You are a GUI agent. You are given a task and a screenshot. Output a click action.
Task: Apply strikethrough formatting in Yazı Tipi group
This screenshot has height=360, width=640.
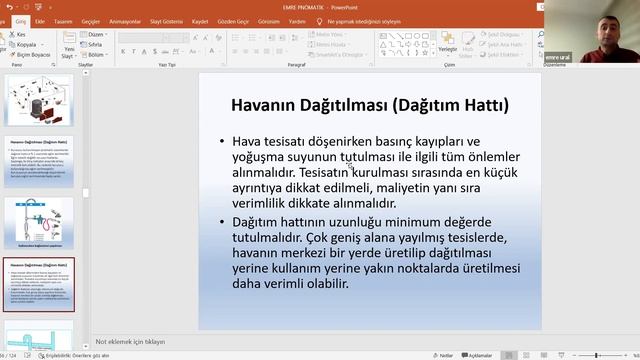pyautogui.click(x=165, y=51)
